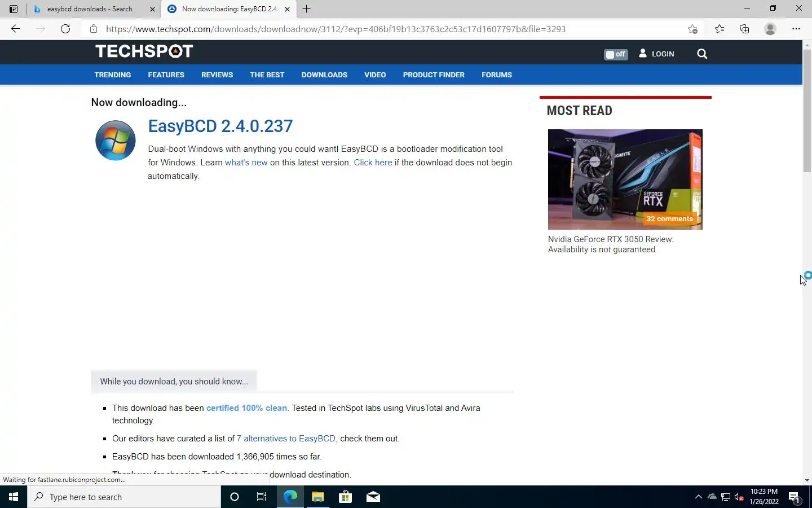
Task: Open the browser profile avatar
Action: coord(770,29)
